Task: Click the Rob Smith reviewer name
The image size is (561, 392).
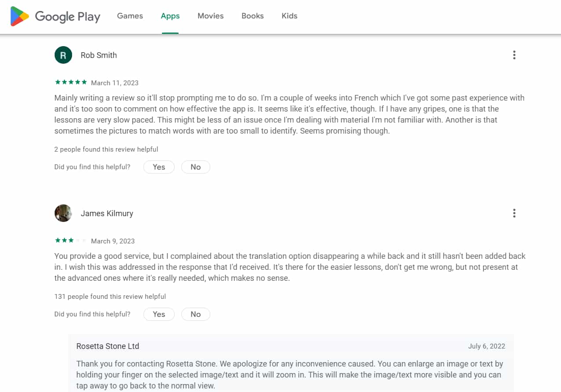Action: 99,55
